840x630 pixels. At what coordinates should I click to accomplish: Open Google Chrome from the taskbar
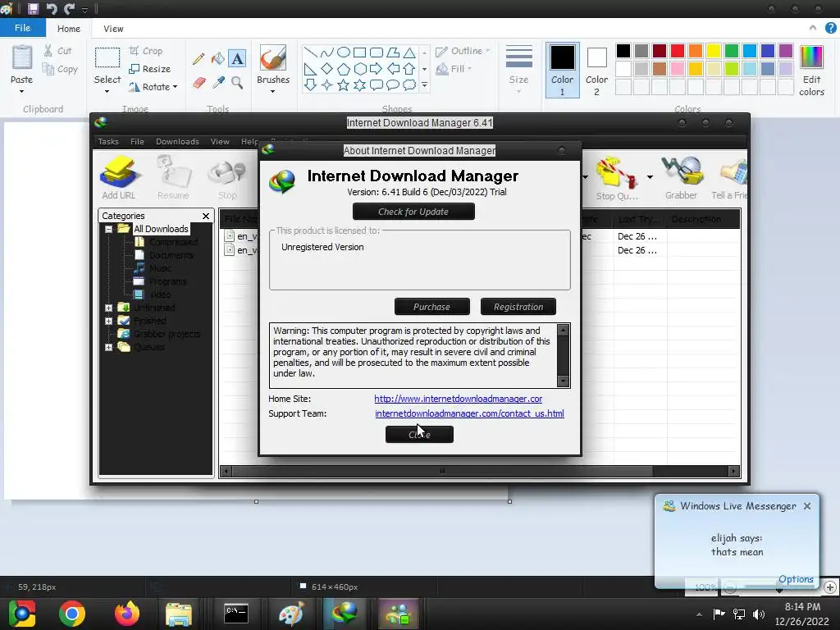(72, 614)
